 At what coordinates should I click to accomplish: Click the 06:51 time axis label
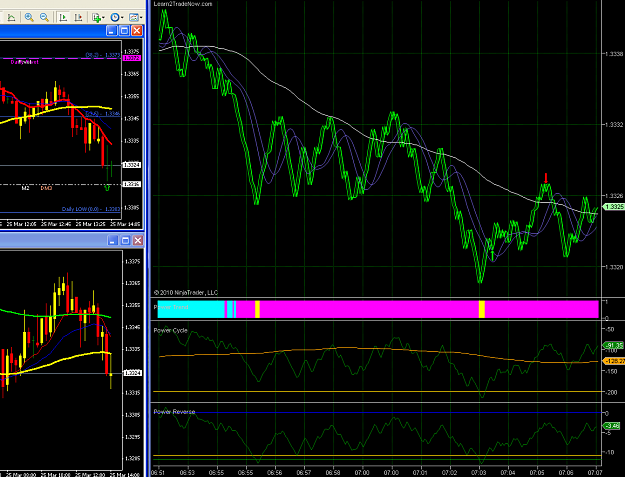click(159, 473)
